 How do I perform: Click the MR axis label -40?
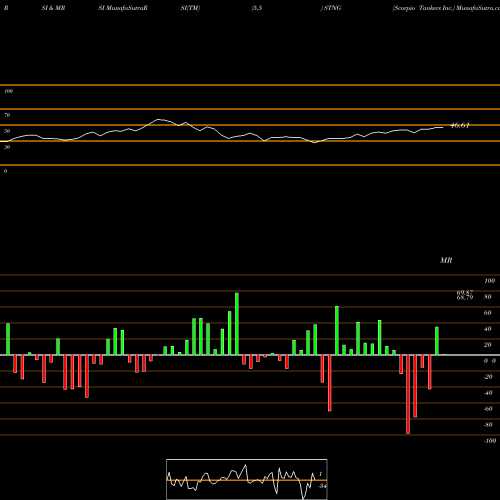[x=488, y=393]
